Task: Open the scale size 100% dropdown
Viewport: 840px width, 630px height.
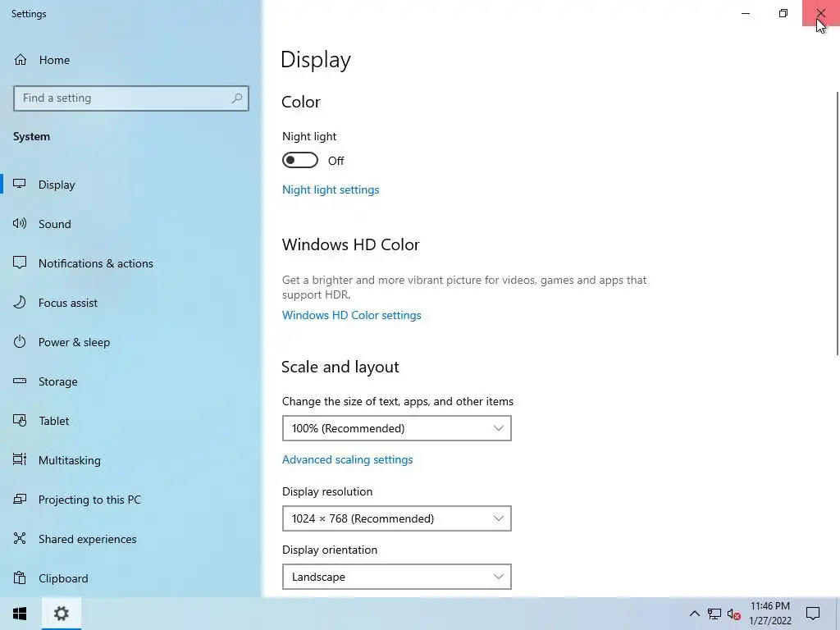Action: click(397, 428)
